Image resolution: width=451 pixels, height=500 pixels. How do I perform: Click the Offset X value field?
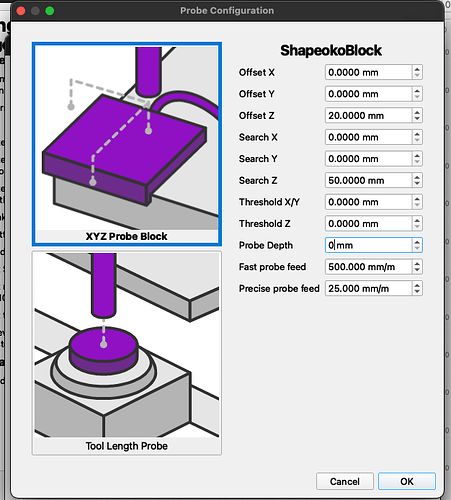pos(369,72)
